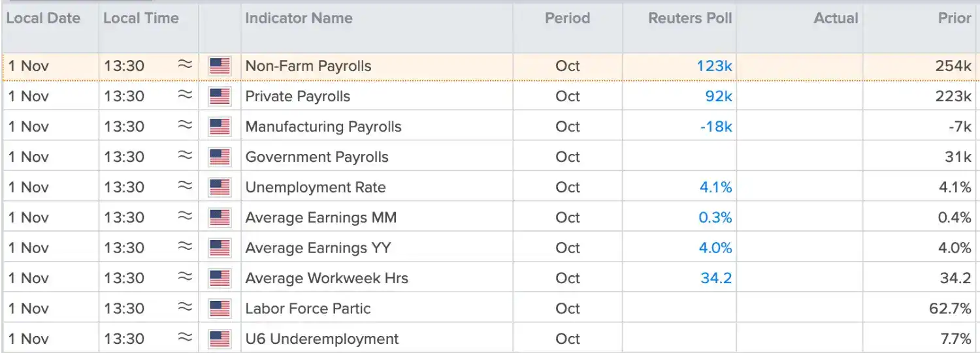This screenshot has width=980, height=353.
Task: Click the US flag beside U6 Underemployment
Action: coord(220,339)
